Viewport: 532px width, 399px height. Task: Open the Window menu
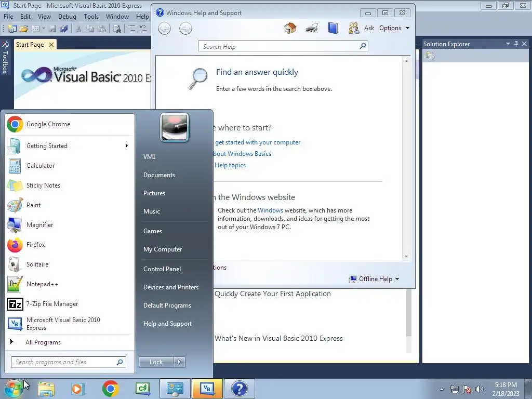117,16
